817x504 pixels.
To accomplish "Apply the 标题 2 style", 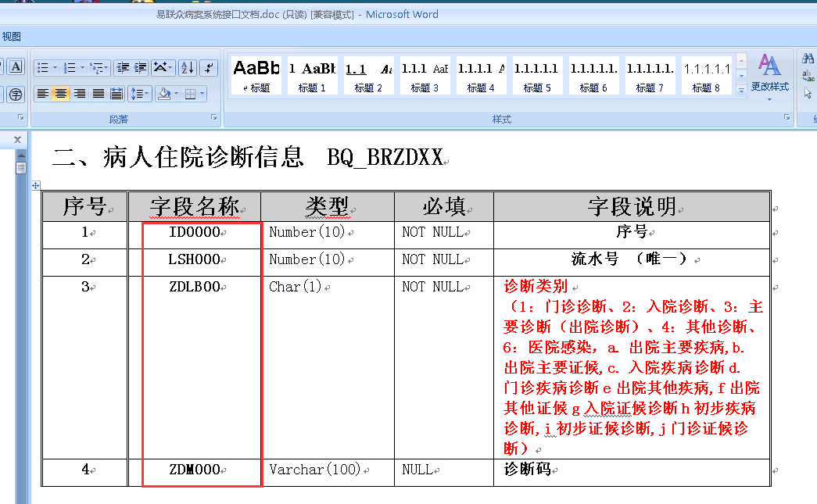I will coord(368,76).
